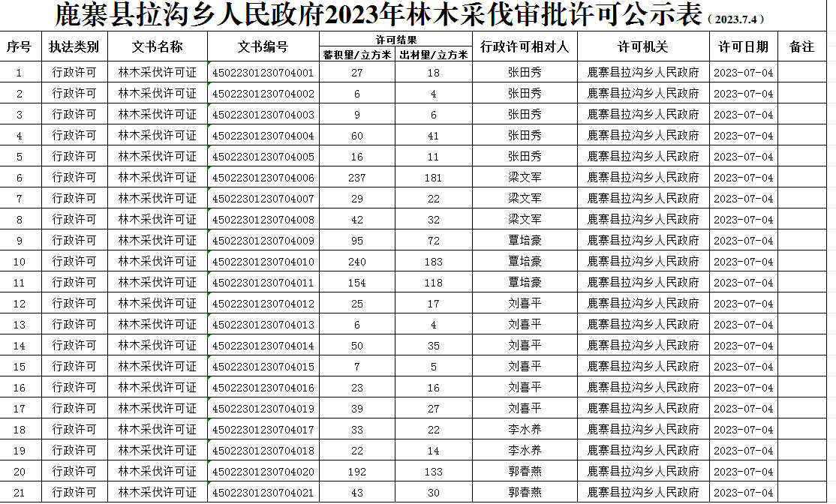Select the 执法类别 header cell

(x=74, y=46)
